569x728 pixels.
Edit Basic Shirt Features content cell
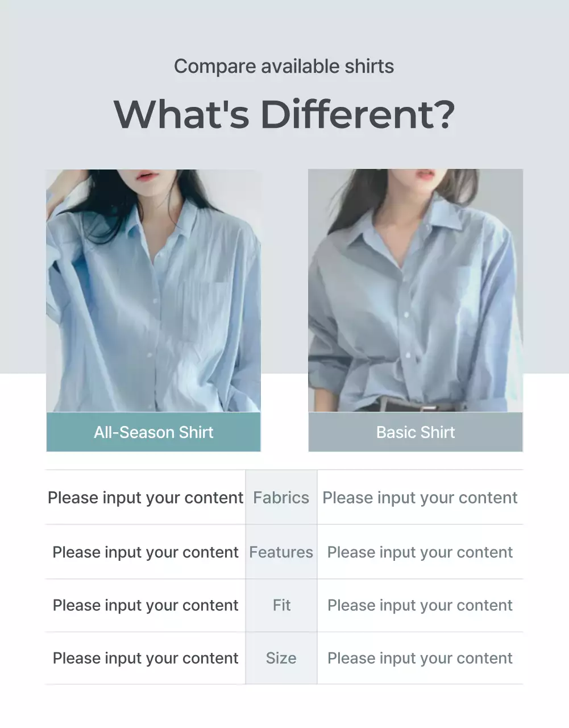pos(420,552)
